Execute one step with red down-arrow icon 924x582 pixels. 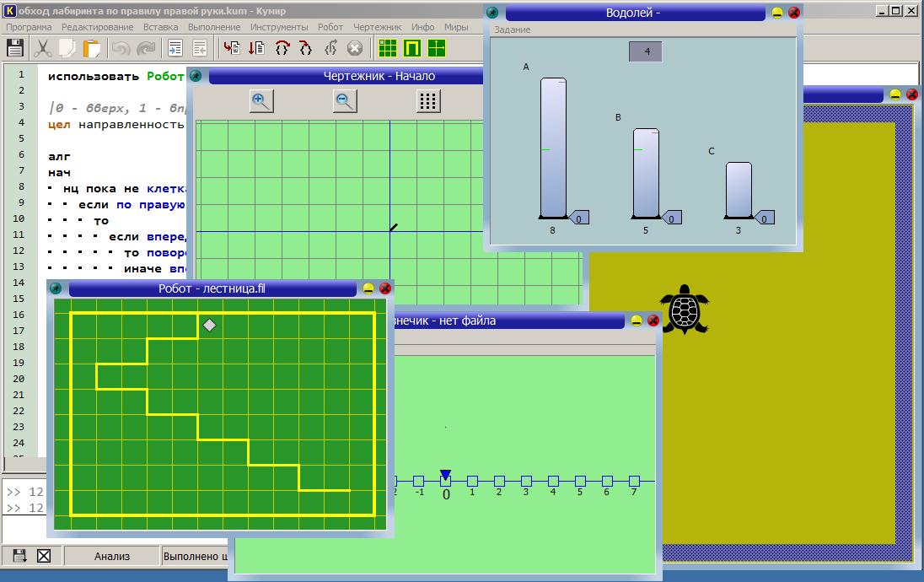[x=256, y=48]
